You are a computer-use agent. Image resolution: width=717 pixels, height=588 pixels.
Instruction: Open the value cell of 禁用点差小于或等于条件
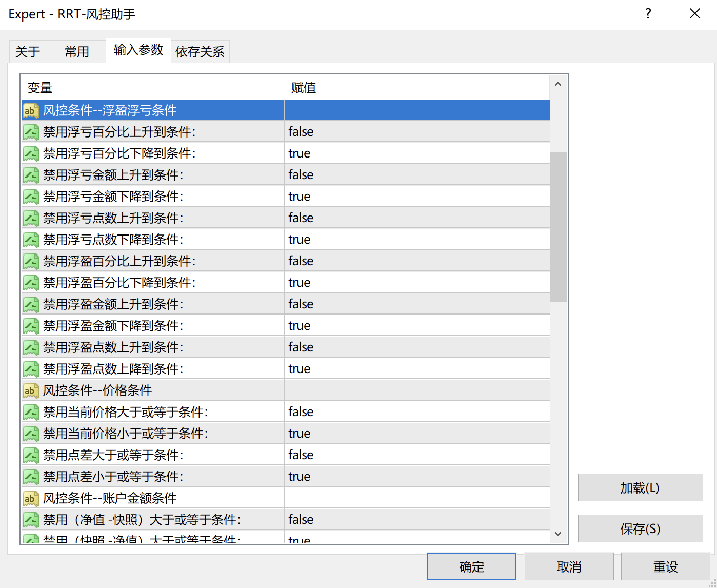(416, 477)
